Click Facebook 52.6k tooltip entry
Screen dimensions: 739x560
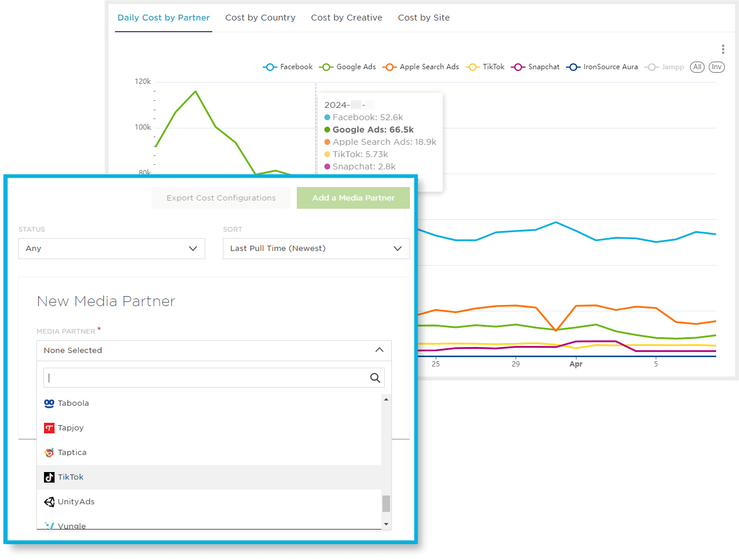tap(364, 117)
